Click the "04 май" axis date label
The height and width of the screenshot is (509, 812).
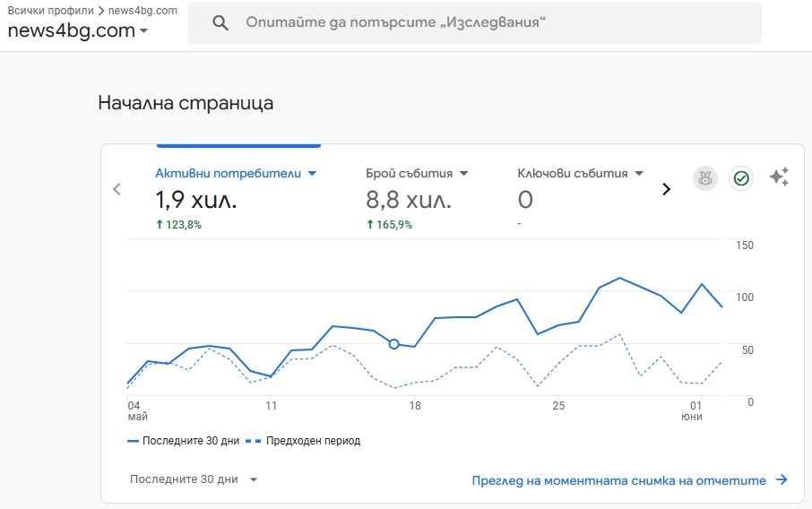click(x=137, y=411)
